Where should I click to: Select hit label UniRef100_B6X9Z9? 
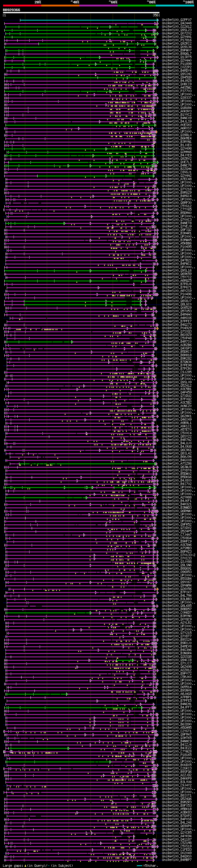click(177, 334)
